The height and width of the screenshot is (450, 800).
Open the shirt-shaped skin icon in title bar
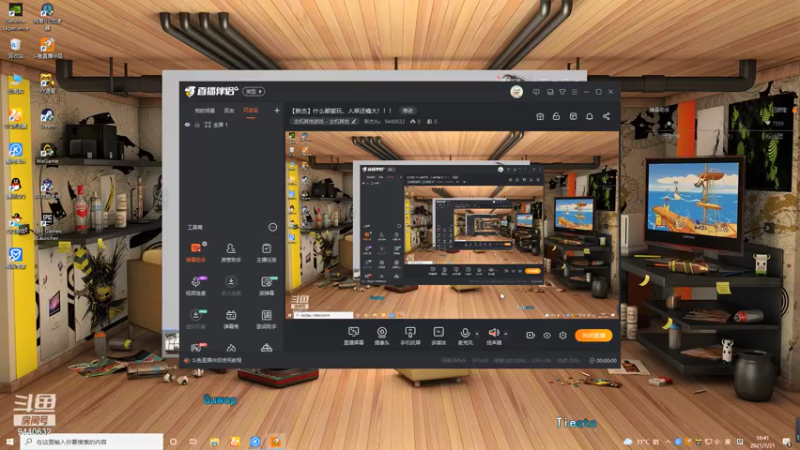pos(562,92)
